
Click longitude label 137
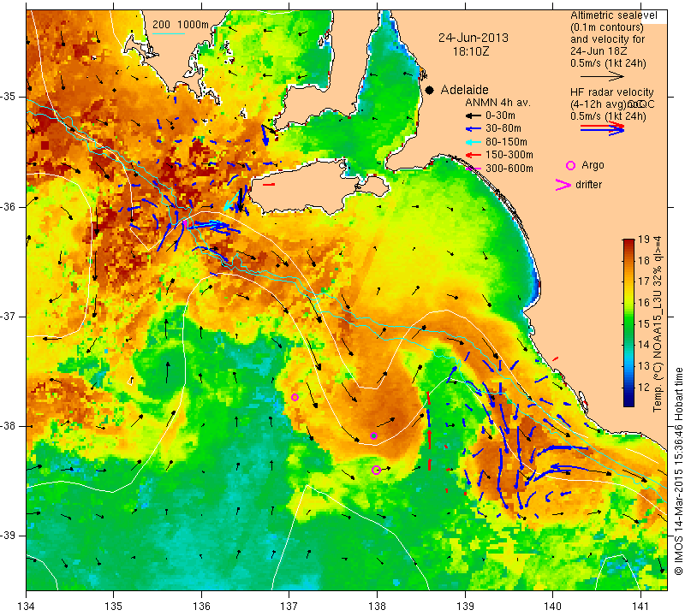click(289, 606)
